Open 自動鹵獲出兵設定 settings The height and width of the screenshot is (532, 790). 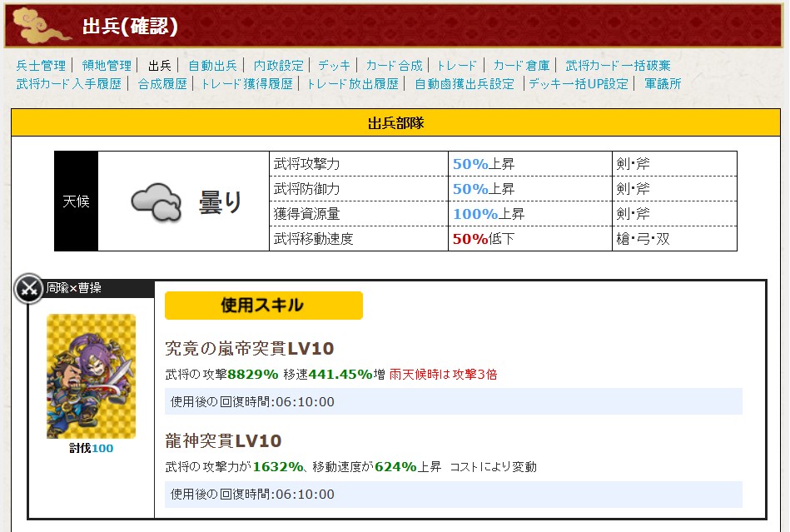coord(465,84)
